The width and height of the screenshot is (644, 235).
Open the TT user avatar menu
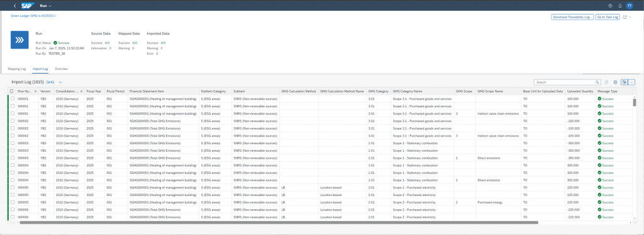(x=629, y=6)
